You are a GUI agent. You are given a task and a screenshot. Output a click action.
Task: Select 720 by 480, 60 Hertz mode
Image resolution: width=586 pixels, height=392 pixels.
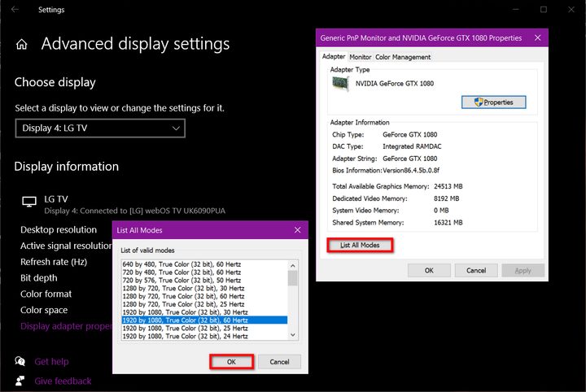[x=204, y=272]
